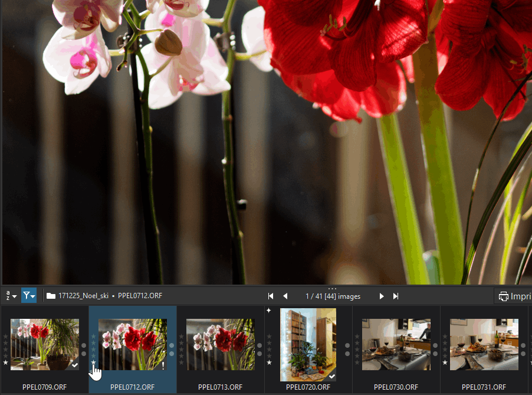Screen dimensions: 532x395
Task: Toggle the lower tag dot on PPEL0713.ORF
Action: (260, 354)
